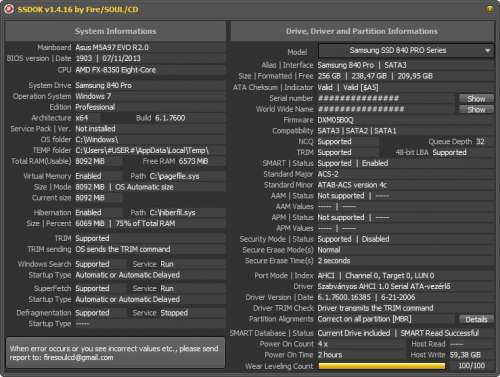The height and width of the screenshot is (377, 500).
Task: Open the drive Model dropdown
Action: tap(406, 51)
